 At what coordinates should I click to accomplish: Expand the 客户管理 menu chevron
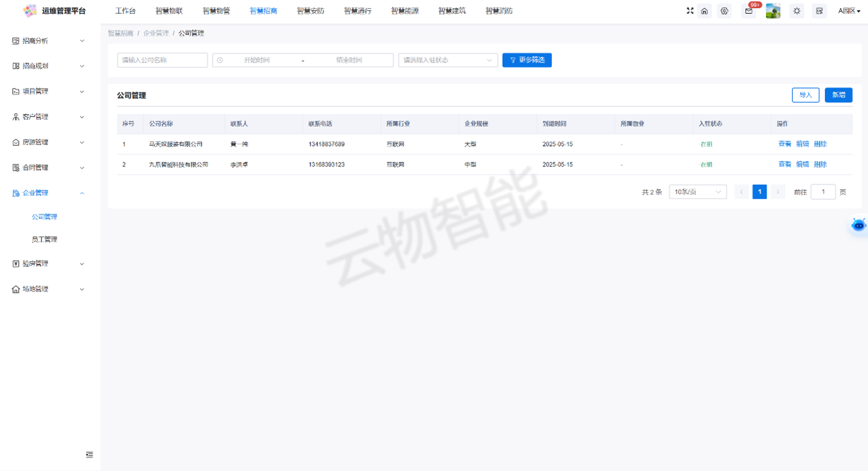pos(82,117)
